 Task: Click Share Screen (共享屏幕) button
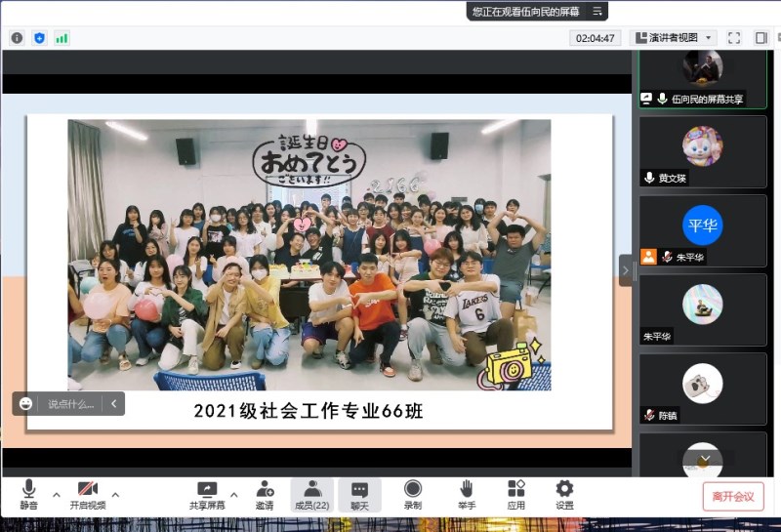point(206,495)
